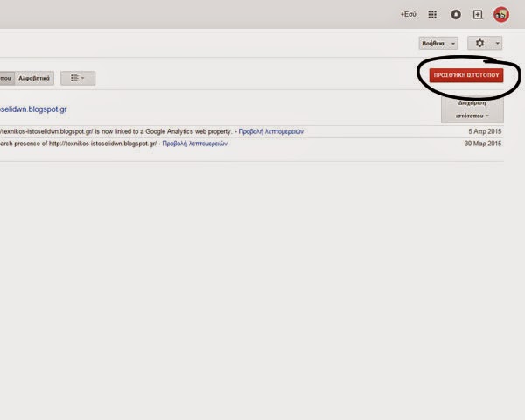Click the share plus box icon
This screenshot has height=420, width=525.
[x=478, y=14]
